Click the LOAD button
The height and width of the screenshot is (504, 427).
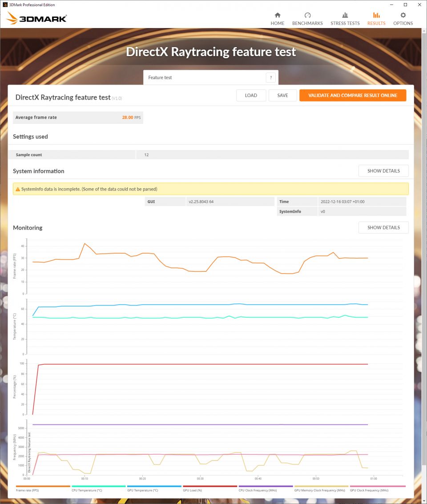click(x=251, y=95)
